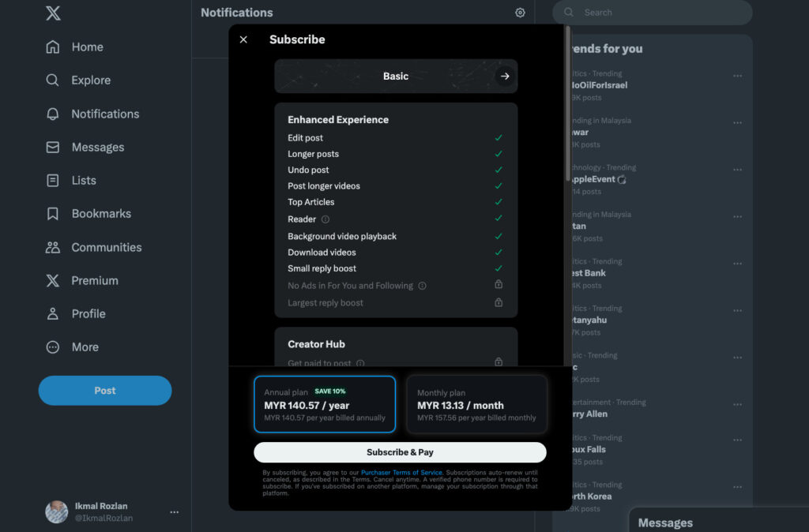Go to Bookmarks in the sidebar
The image size is (809, 532).
[100, 214]
